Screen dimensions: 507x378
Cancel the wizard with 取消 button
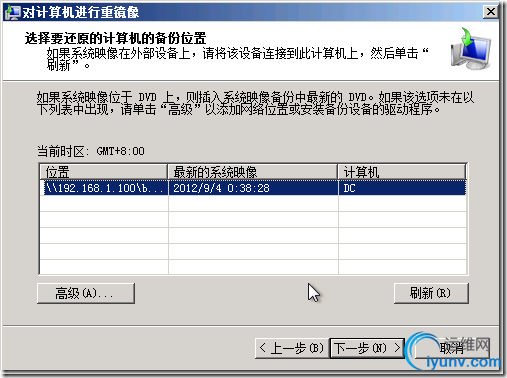(452, 348)
